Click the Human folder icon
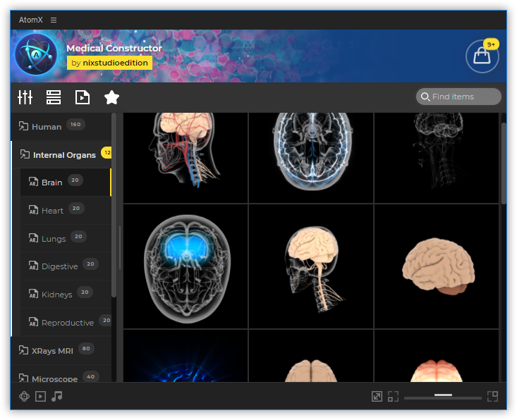This screenshot has height=420, width=517. 23,126
